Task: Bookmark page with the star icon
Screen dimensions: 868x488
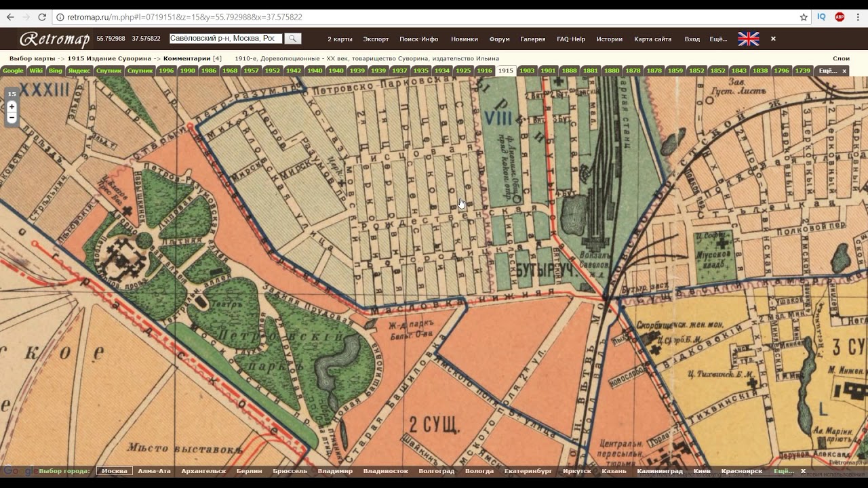Action: (804, 17)
